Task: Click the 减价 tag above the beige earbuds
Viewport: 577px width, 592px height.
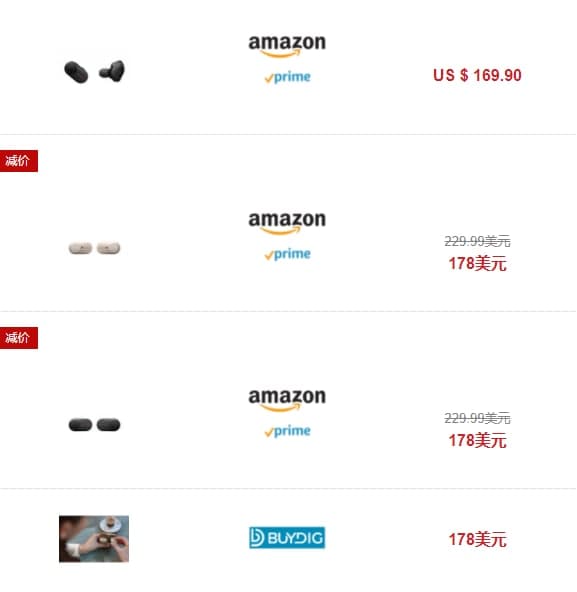Action: click(x=19, y=161)
